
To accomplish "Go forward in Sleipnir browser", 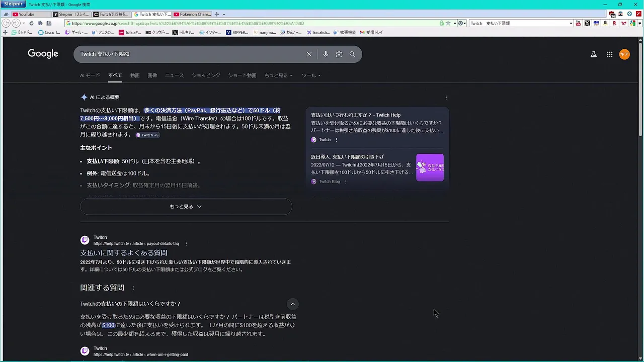I will click(16, 23).
